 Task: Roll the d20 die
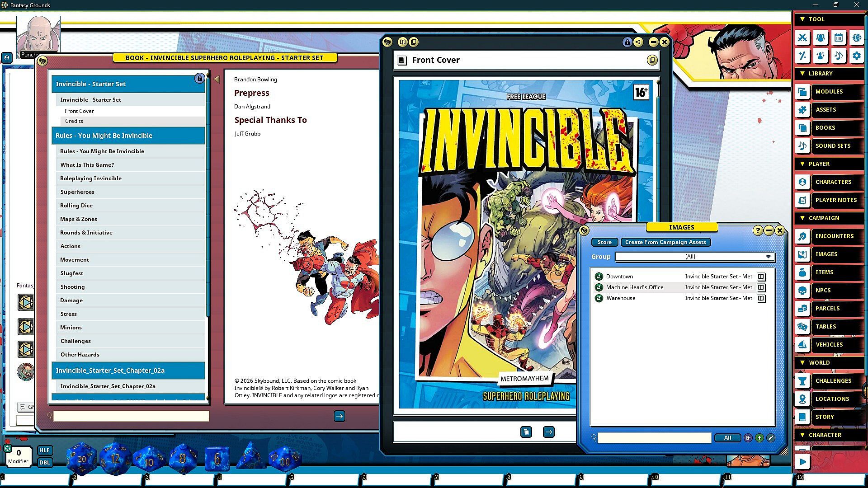click(x=81, y=458)
